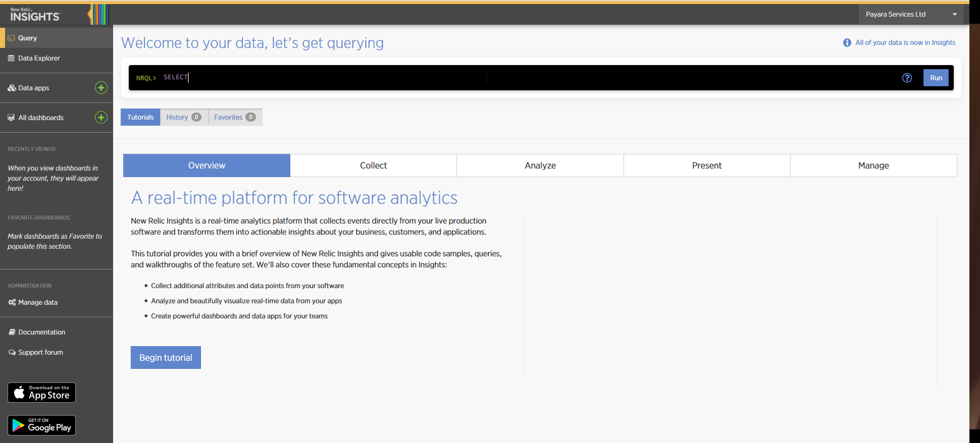
Task: Click the Get it on Google Play badge
Action: click(42, 425)
